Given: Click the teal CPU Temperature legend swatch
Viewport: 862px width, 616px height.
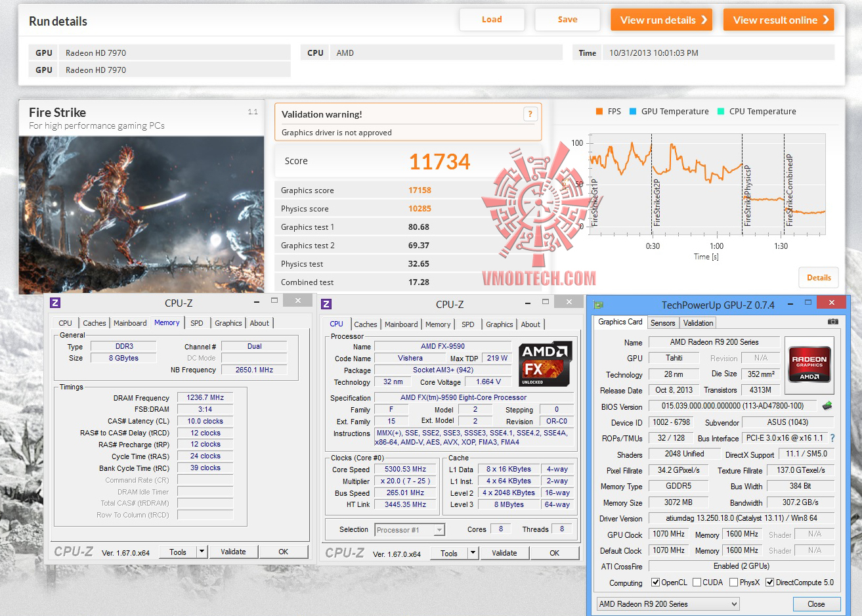Looking at the screenshot, I should (x=721, y=112).
